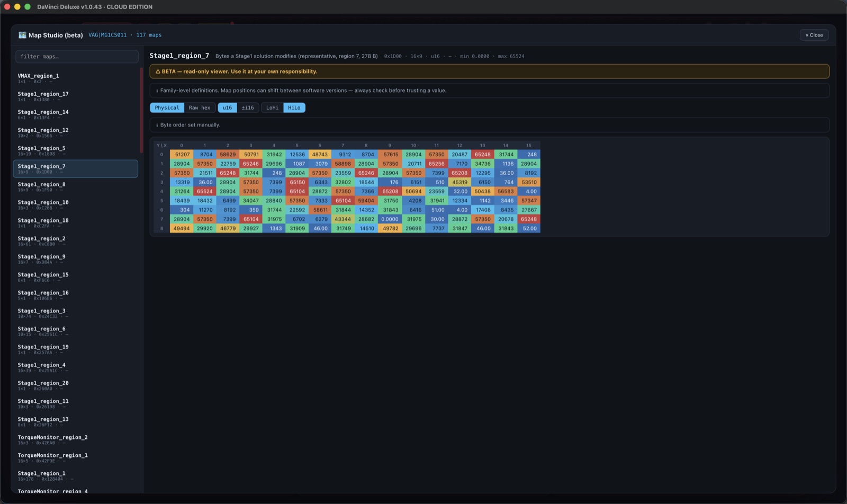Click red cell 65256 in row 1
The width and height of the screenshot is (847, 504).
click(436, 164)
